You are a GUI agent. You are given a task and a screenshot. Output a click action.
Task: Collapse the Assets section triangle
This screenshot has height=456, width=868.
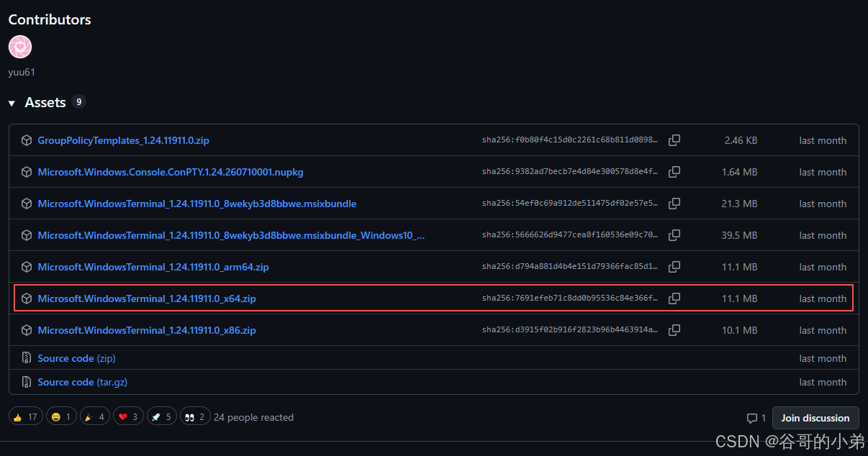12,104
